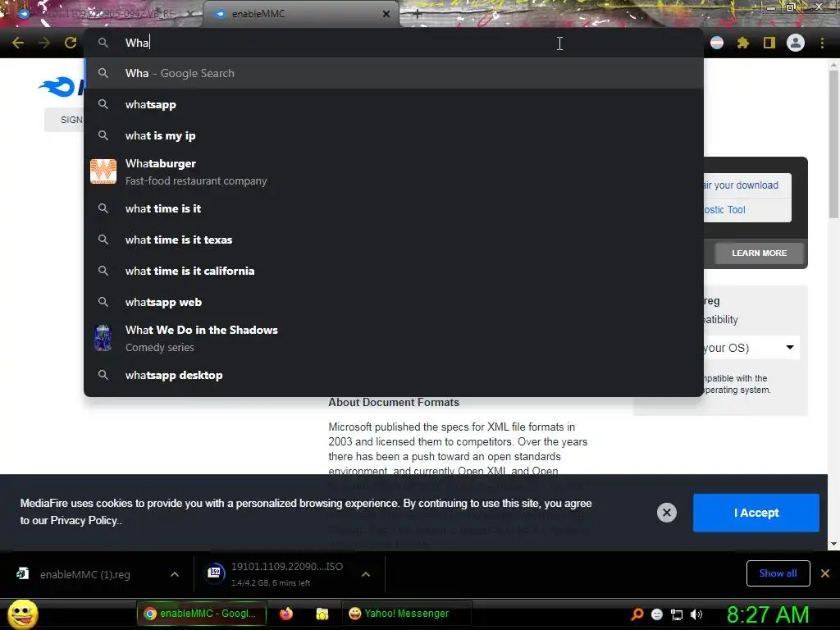Select 'what time is it texas' suggestion

[394, 240]
